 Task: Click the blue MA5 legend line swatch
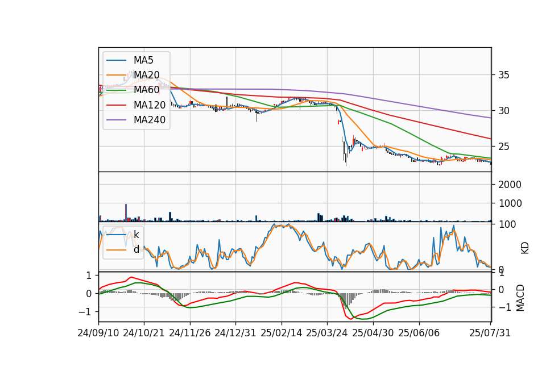click(116, 60)
